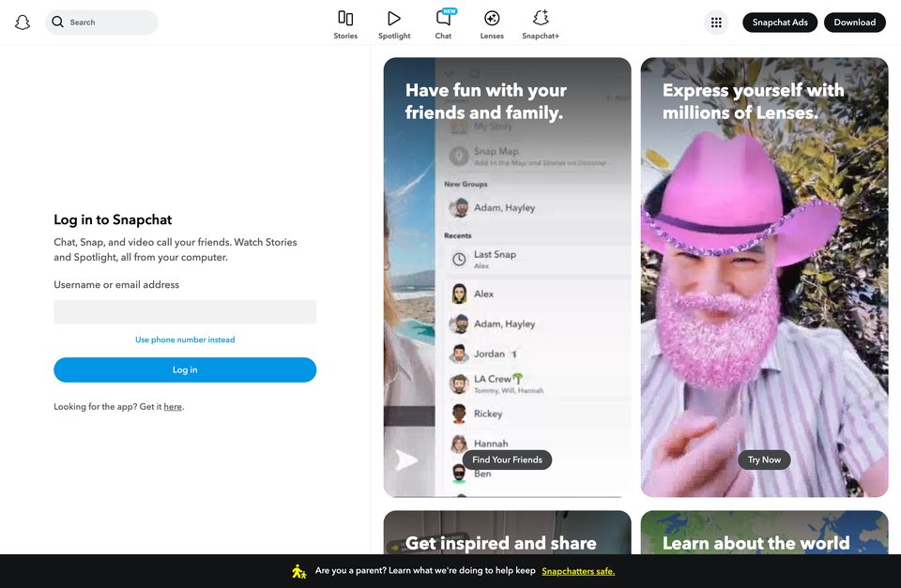Image resolution: width=901 pixels, height=588 pixels.
Task: Click the Jordan avatar in friends list
Action: pos(459,354)
